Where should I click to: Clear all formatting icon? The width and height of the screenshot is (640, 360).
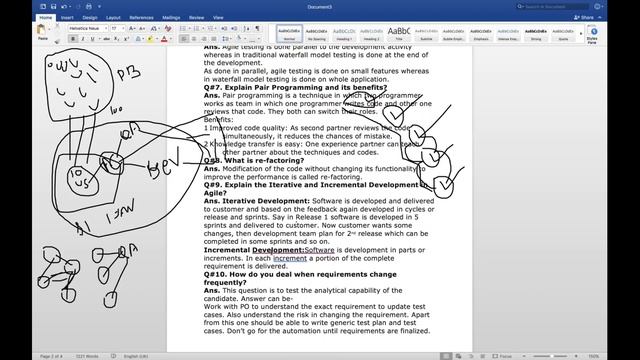click(x=168, y=28)
